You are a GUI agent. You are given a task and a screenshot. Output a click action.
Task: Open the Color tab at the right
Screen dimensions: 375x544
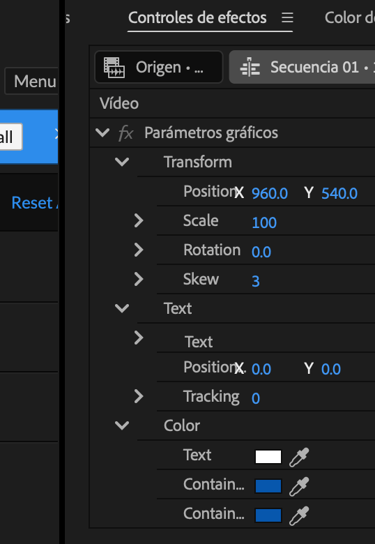tap(349, 17)
